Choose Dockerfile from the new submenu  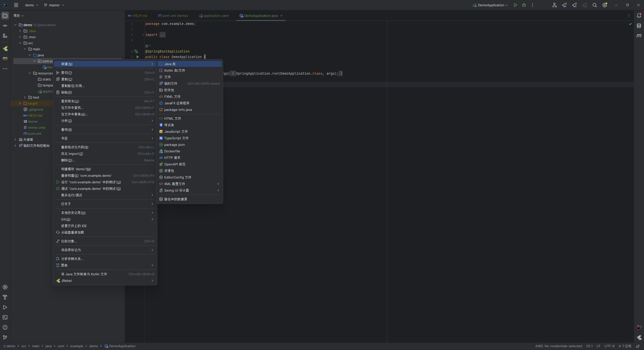pos(172,151)
